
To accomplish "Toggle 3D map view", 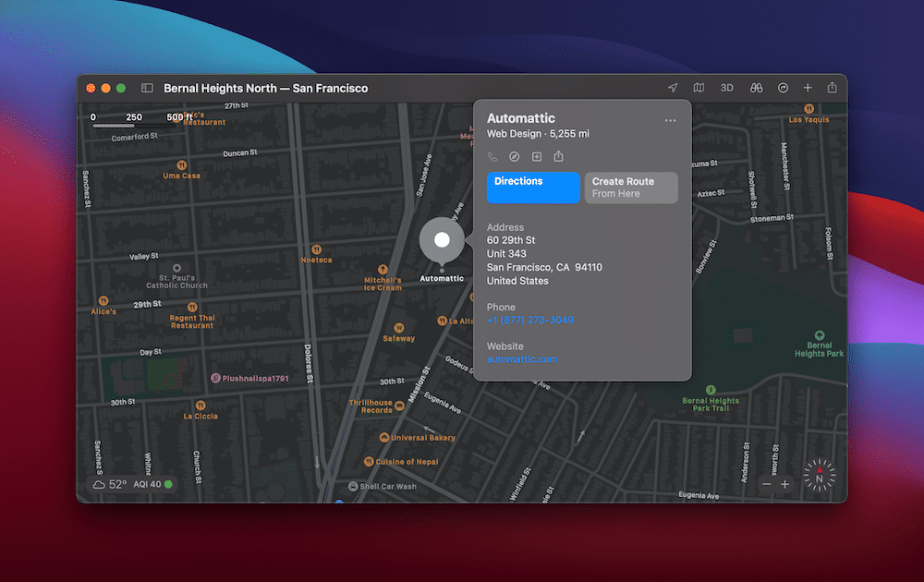I will [x=726, y=87].
